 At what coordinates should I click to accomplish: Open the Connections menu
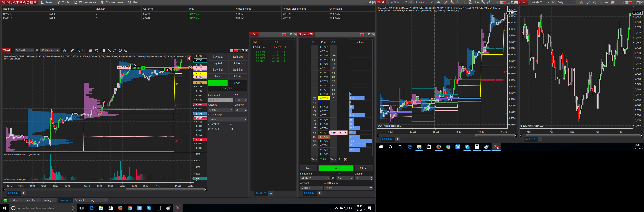112,2
